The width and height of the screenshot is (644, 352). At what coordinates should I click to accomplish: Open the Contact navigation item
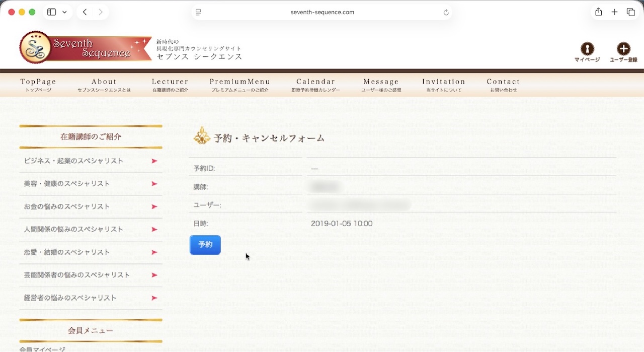click(x=503, y=85)
